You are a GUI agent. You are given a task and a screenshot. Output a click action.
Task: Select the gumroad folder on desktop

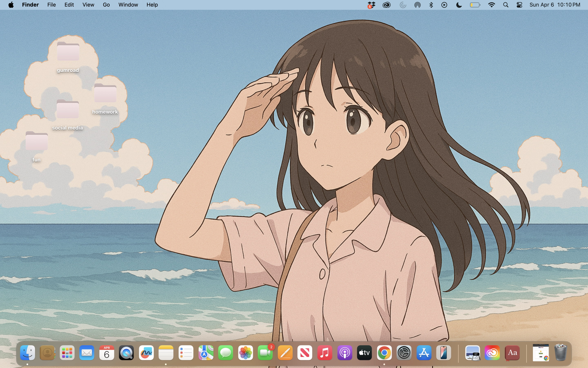tap(68, 57)
